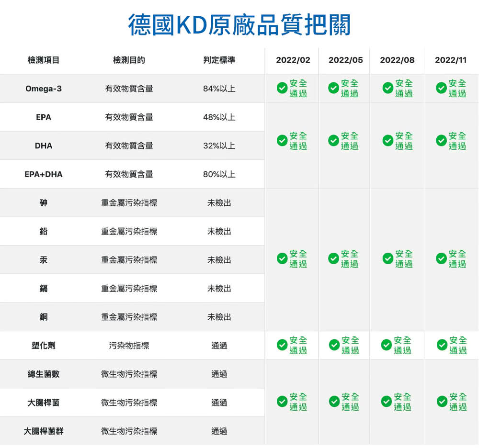Click the heavy metal group check icon under 2022/11
This screenshot has height=448, width=479.
click(x=441, y=258)
